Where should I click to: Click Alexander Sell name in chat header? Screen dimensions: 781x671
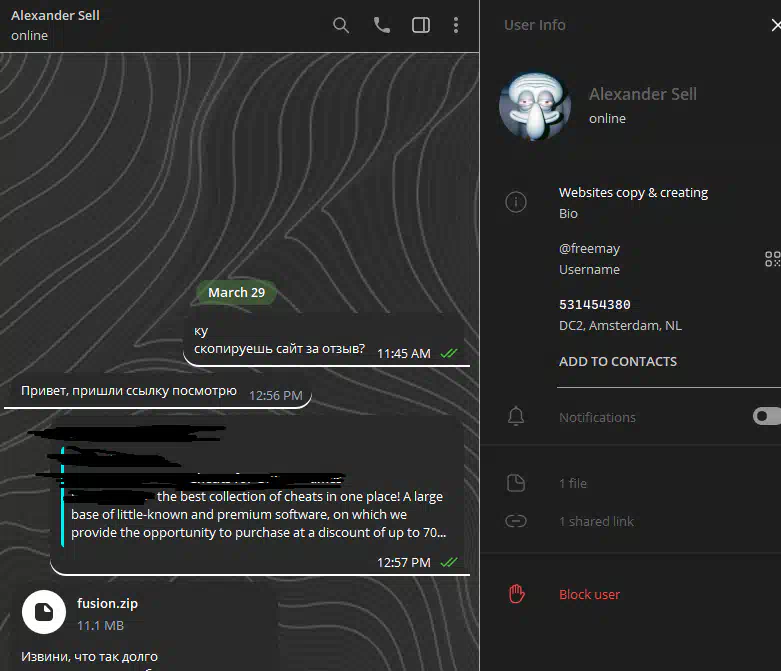(55, 16)
